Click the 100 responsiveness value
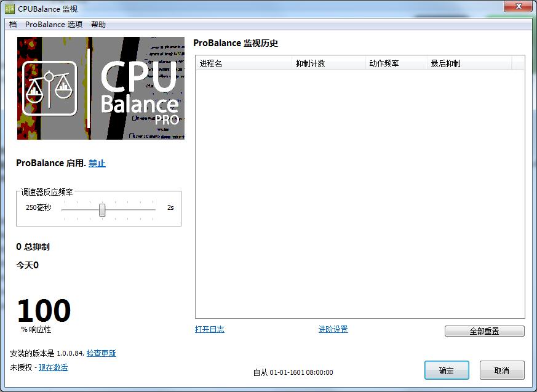The image size is (537, 392). point(44,310)
